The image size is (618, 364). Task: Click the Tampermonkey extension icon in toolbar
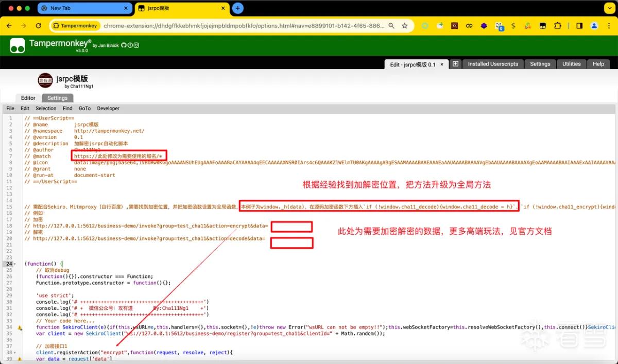(543, 26)
